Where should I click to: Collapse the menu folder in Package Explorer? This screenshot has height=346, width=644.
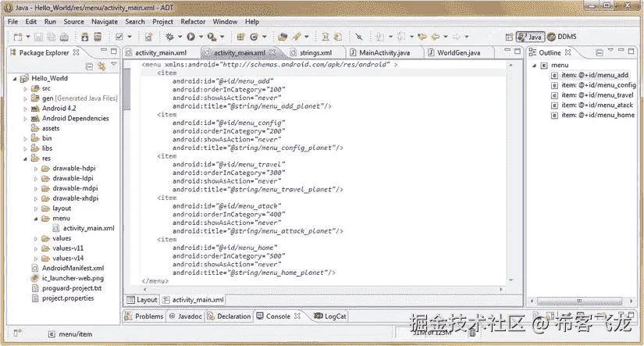(x=36, y=219)
